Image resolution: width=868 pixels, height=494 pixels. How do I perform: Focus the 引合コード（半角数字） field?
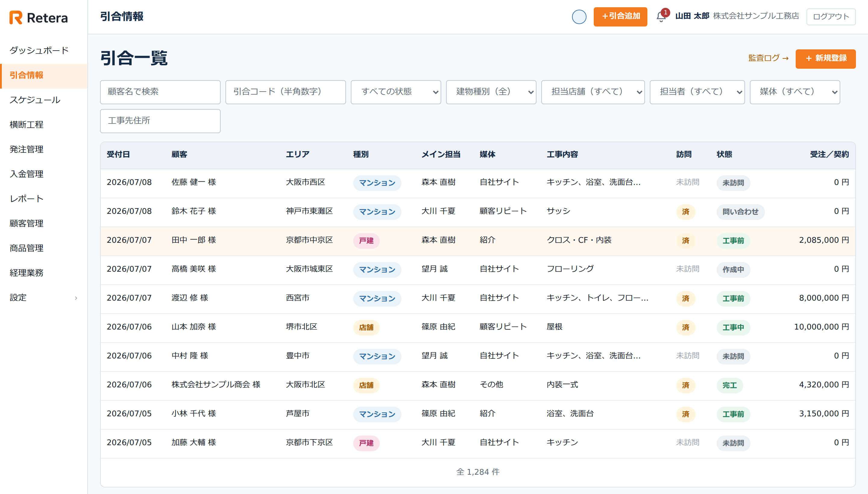pos(285,92)
